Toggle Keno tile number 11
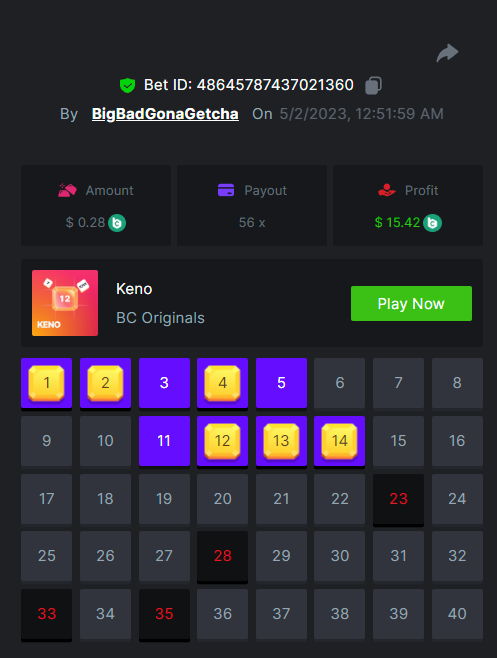 164,441
